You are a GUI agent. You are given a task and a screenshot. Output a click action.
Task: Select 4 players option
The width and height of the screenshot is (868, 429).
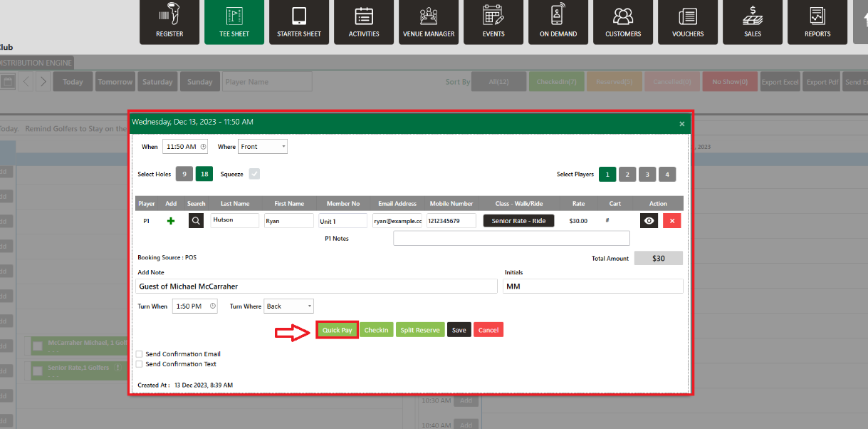pos(667,174)
